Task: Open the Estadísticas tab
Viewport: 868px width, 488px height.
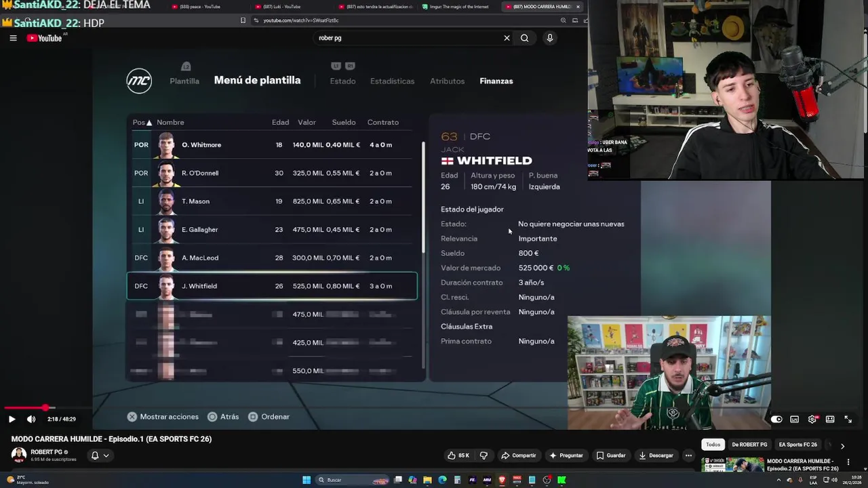Action: tap(392, 81)
